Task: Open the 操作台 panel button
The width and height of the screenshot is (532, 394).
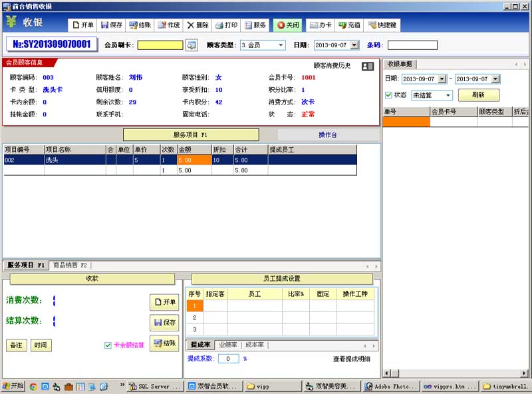Action: coord(328,135)
